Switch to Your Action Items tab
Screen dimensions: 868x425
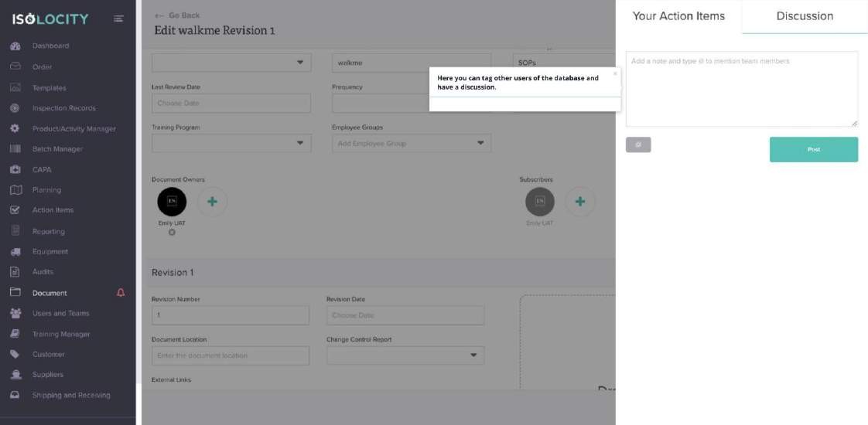pos(678,16)
